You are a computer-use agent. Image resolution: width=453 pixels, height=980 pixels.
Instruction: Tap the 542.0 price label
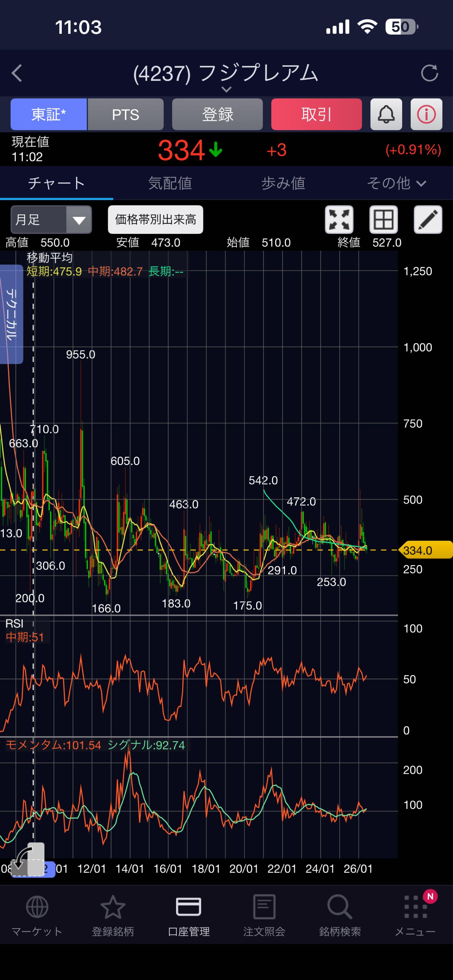coord(263,480)
